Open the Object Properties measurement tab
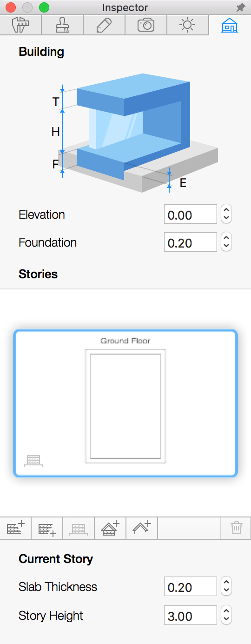 (20, 25)
